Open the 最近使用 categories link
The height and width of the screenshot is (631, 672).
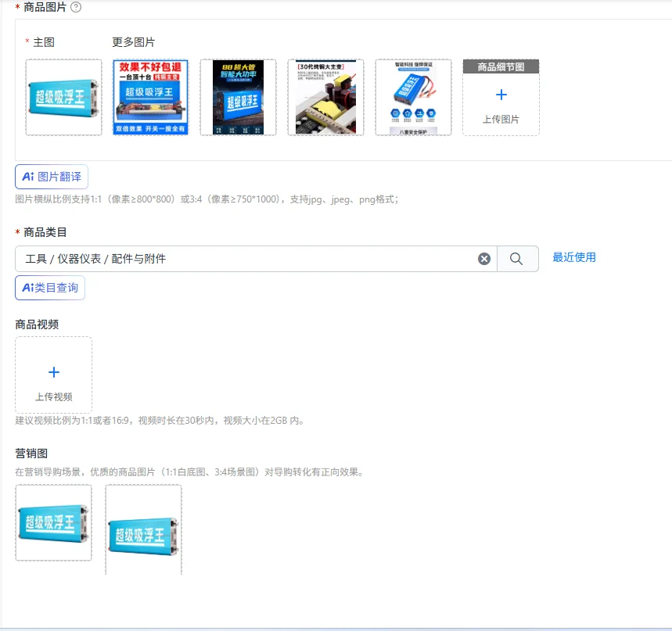tap(574, 257)
